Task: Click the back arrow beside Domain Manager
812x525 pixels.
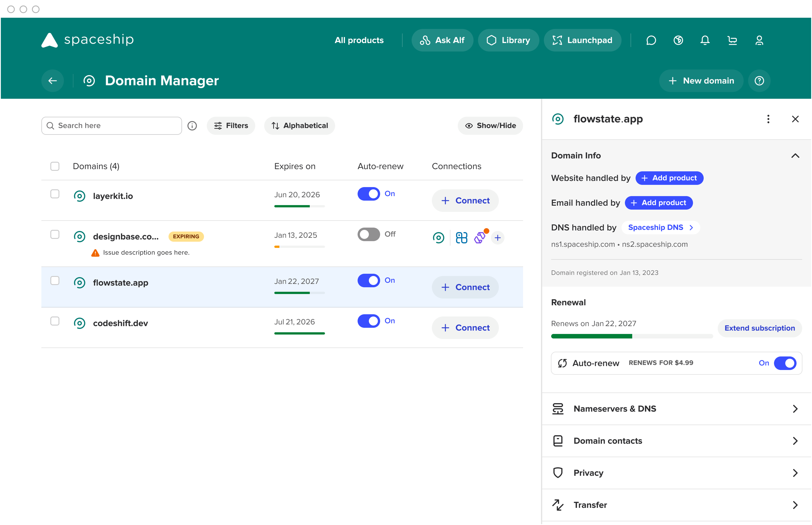Action: (x=53, y=80)
